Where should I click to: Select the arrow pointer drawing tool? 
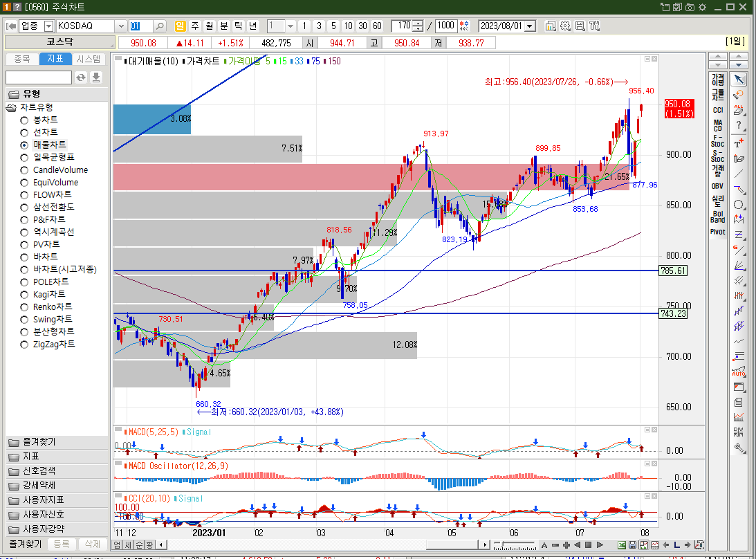point(739,79)
